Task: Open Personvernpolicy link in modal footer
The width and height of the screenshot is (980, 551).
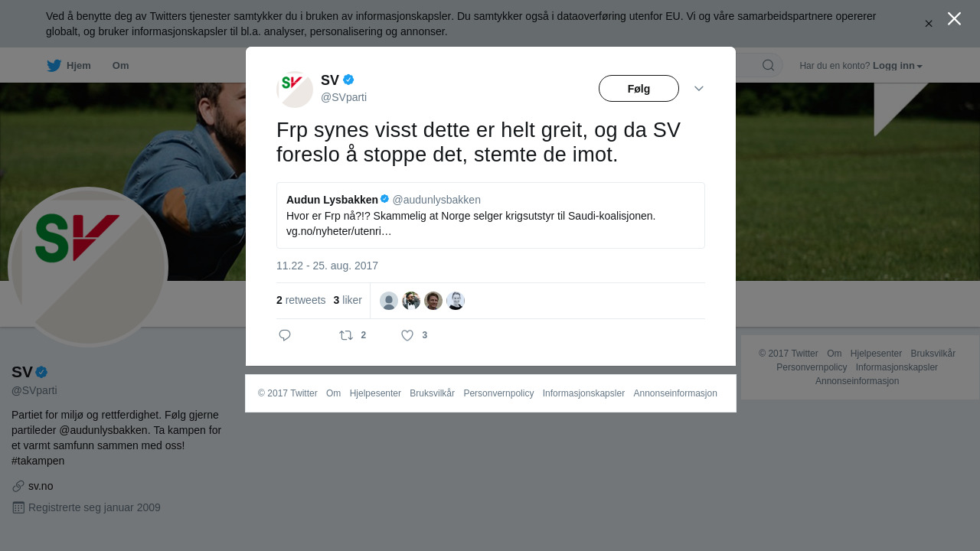Action: click(498, 393)
